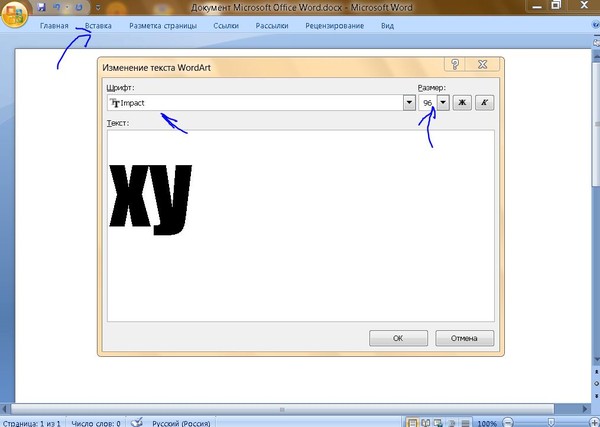Click inside the Текст editing area
The height and width of the screenshot is (427, 600).
point(301,226)
